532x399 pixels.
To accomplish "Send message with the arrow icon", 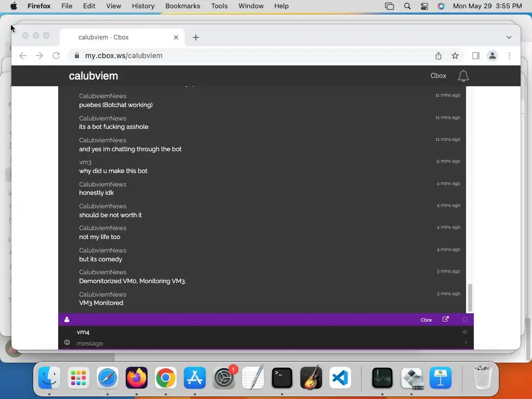I will click(466, 343).
